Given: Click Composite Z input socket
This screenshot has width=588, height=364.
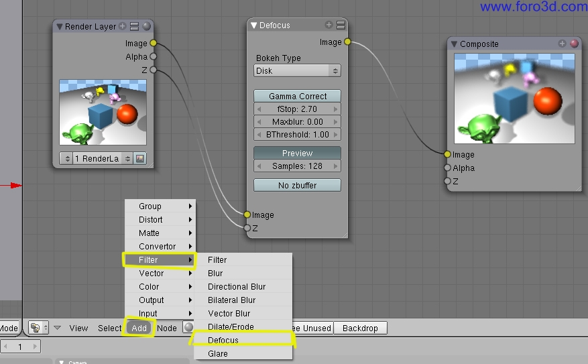Looking at the screenshot, I should point(447,181).
